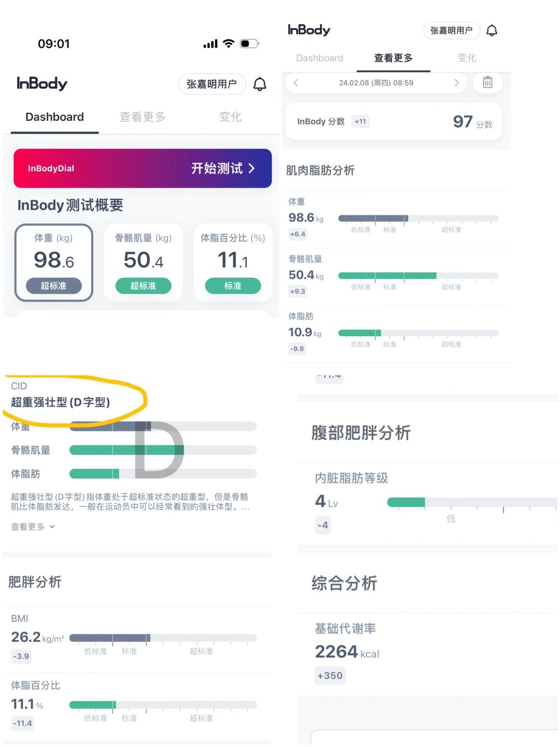Expand 查看更多 under the CID description

point(33,527)
